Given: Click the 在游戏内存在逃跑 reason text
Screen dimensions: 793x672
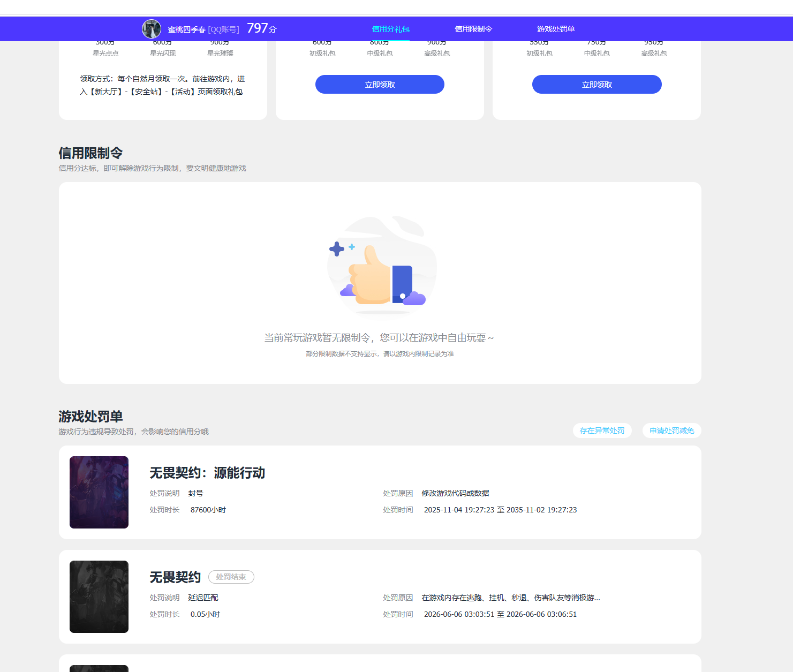Looking at the screenshot, I should point(511,598).
